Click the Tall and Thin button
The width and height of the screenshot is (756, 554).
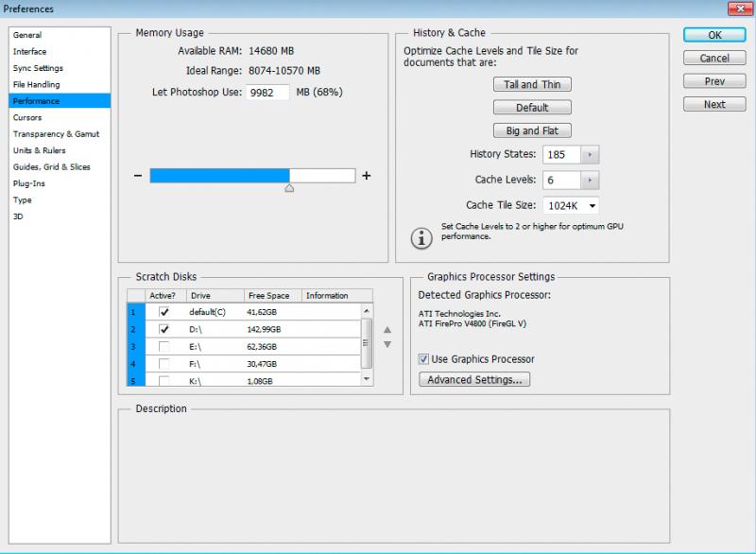pyautogui.click(x=532, y=84)
